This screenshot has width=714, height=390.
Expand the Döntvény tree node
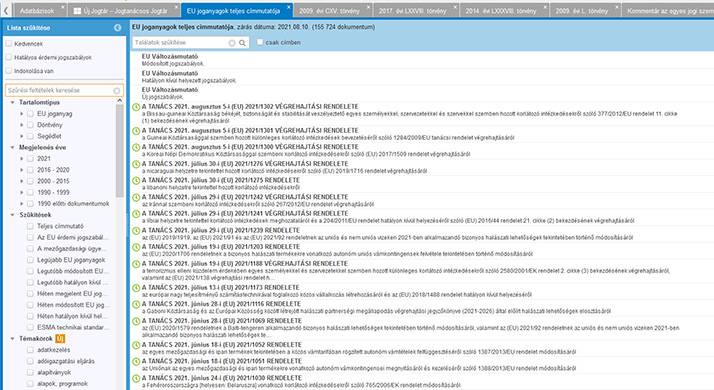pyautogui.click(x=21, y=125)
